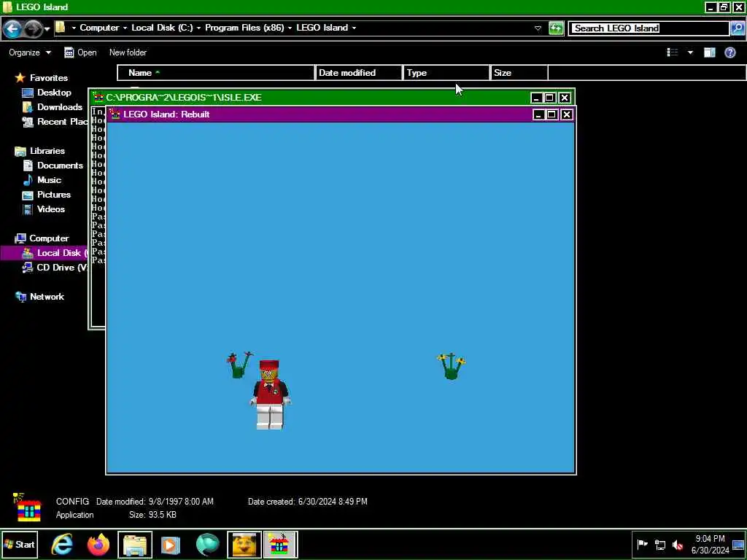The height and width of the screenshot is (560, 747).
Task: Click the LEGO minifigure character in game
Action: point(270,395)
